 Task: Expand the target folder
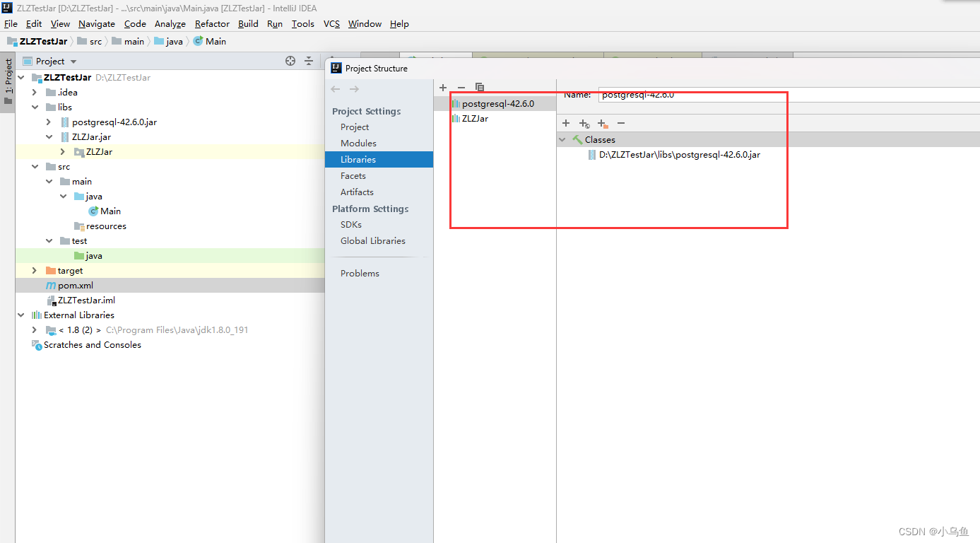point(35,271)
